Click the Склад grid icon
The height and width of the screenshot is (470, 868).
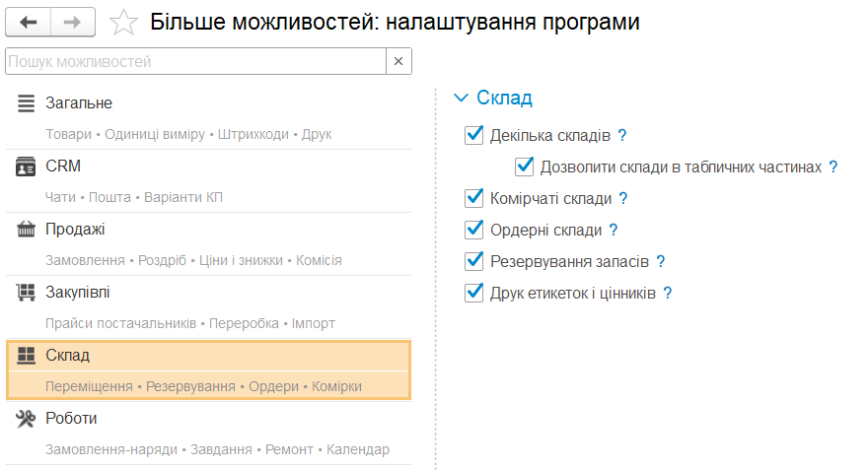[26, 356]
